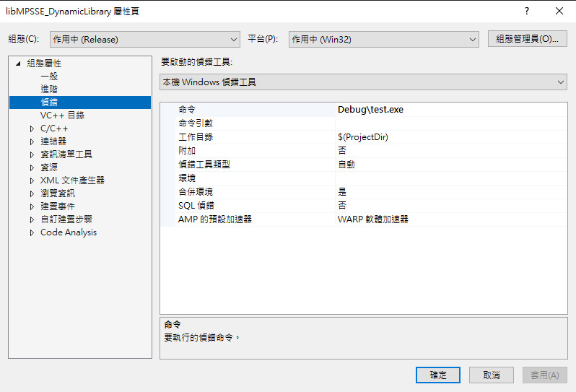
Task: Expand the 連結器 tree node
Action: pos(32,141)
